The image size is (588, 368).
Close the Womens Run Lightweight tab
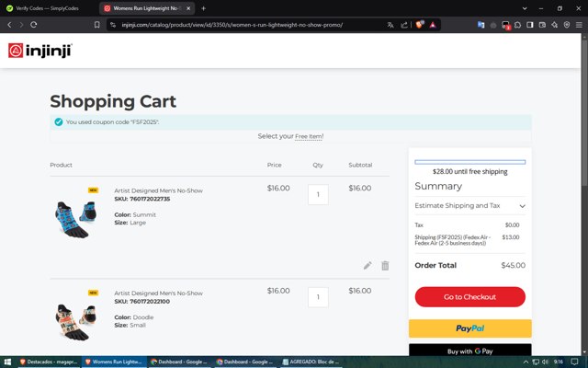188,8
